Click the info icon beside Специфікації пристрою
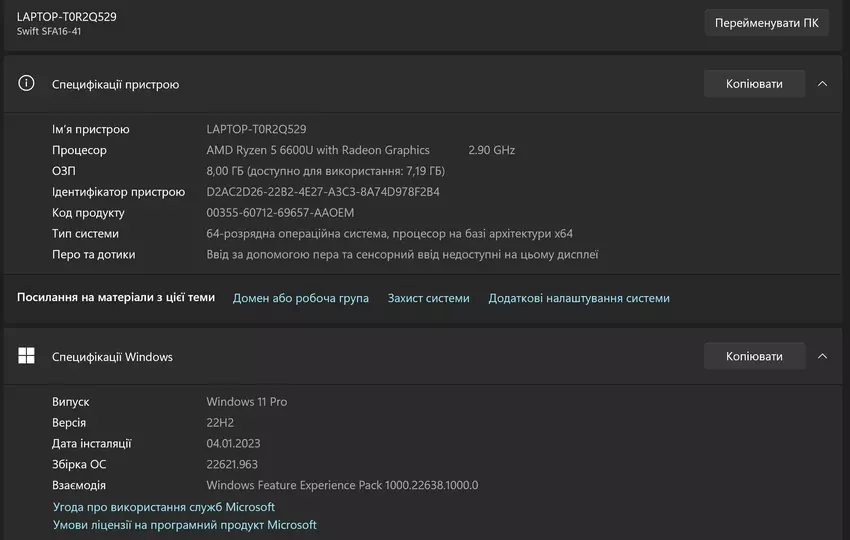The image size is (850, 540). click(27, 84)
